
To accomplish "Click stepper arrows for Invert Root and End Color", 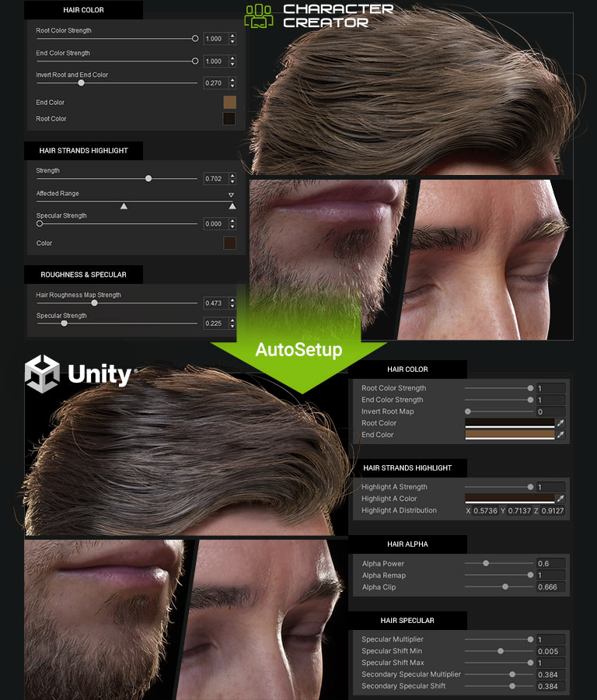I will (232, 82).
